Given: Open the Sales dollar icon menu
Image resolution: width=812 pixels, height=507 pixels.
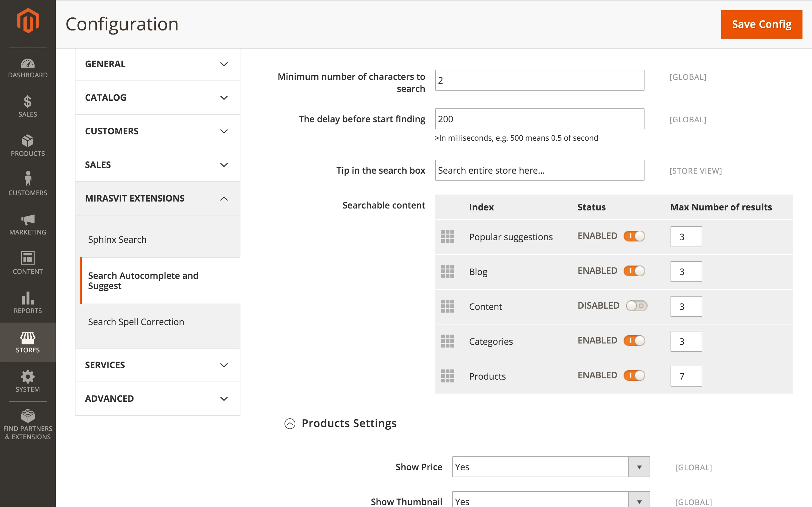Looking at the screenshot, I should pos(28,107).
